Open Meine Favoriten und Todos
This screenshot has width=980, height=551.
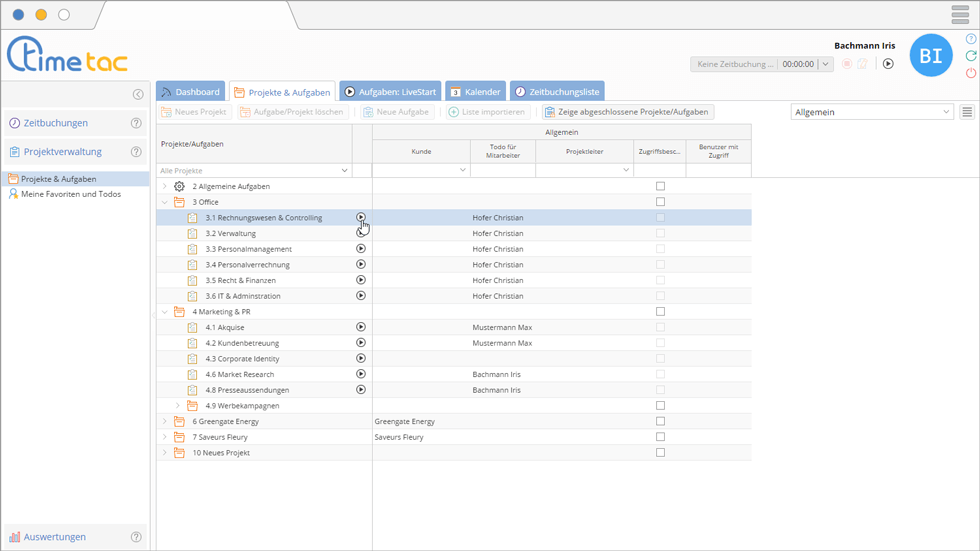(x=70, y=194)
